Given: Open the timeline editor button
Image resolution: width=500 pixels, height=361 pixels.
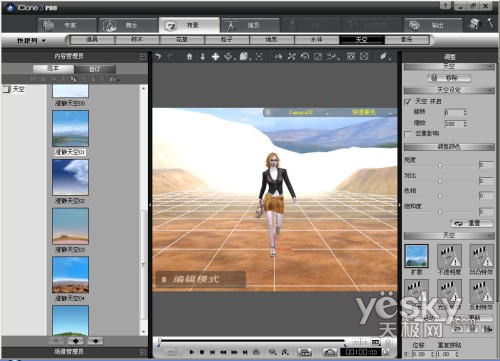Looking at the screenshot, I should (x=304, y=352).
